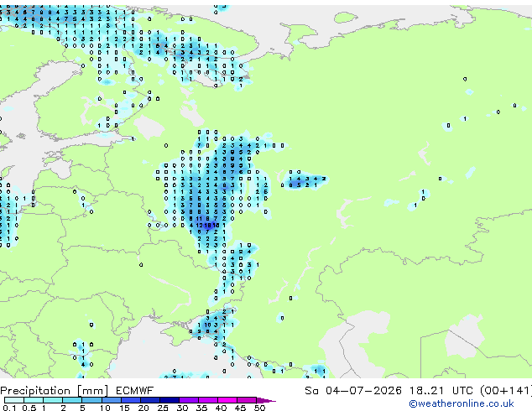
Task: Select the 10–15 mm blue legend swatch
Action: point(112,400)
